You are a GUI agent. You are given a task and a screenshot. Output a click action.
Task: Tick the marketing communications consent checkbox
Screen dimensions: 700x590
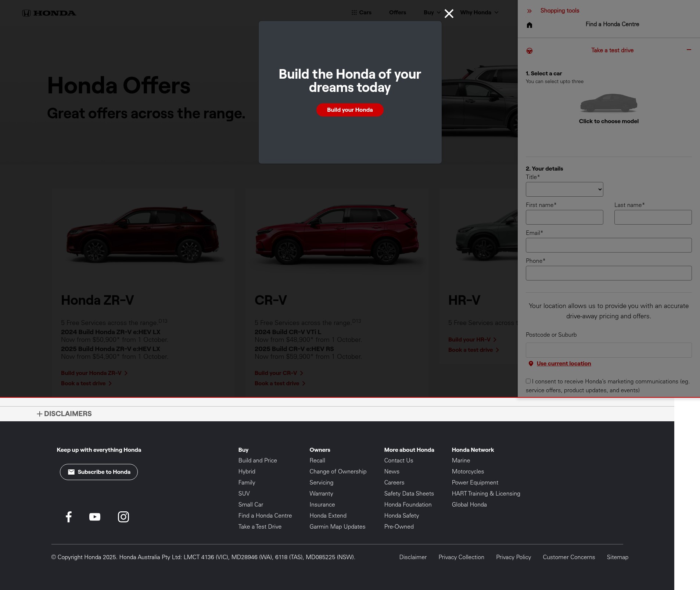[x=528, y=381]
